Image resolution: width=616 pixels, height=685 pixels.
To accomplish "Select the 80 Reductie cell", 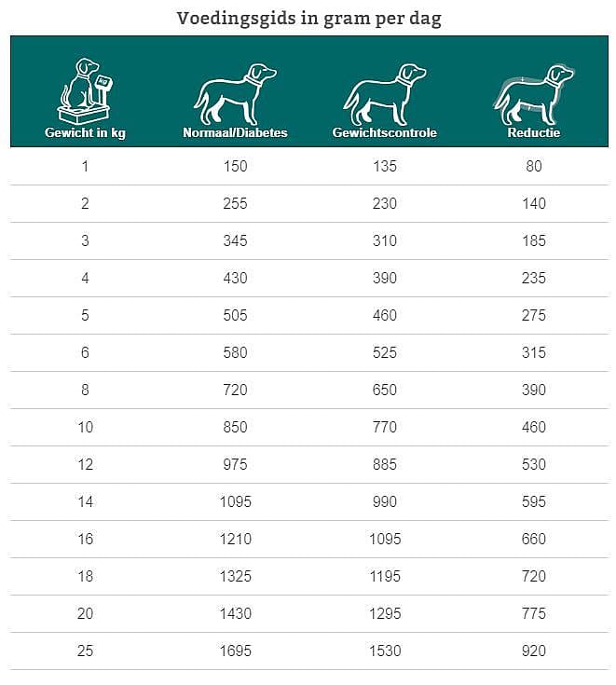I will tap(534, 167).
